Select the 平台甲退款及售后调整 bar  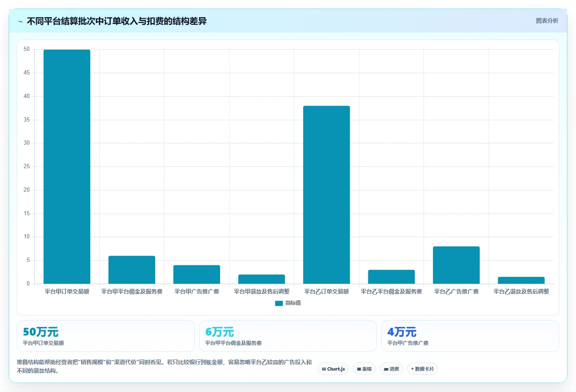coord(262,279)
